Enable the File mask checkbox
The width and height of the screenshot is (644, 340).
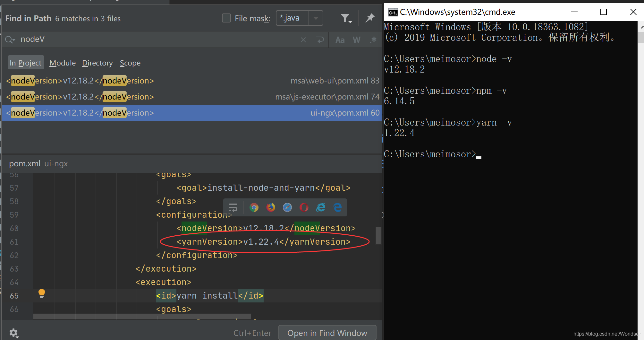pyautogui.click(x=226, y=18)
